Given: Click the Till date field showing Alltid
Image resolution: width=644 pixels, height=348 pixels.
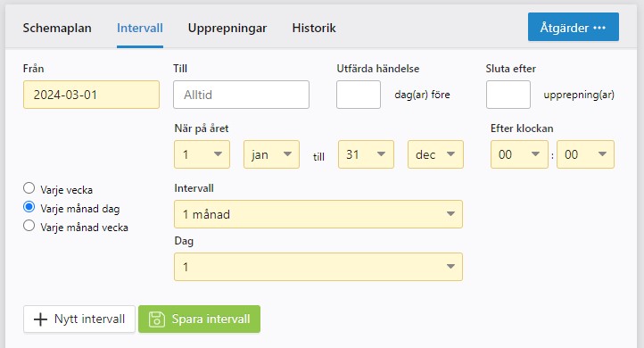Looking at the screenshot, I should pos(241,95).
